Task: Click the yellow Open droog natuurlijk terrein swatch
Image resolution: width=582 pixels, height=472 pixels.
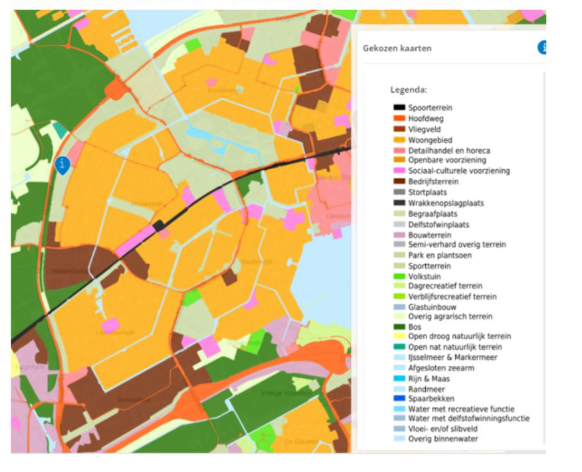Action: pyautogui.click(x=399, y=336)
